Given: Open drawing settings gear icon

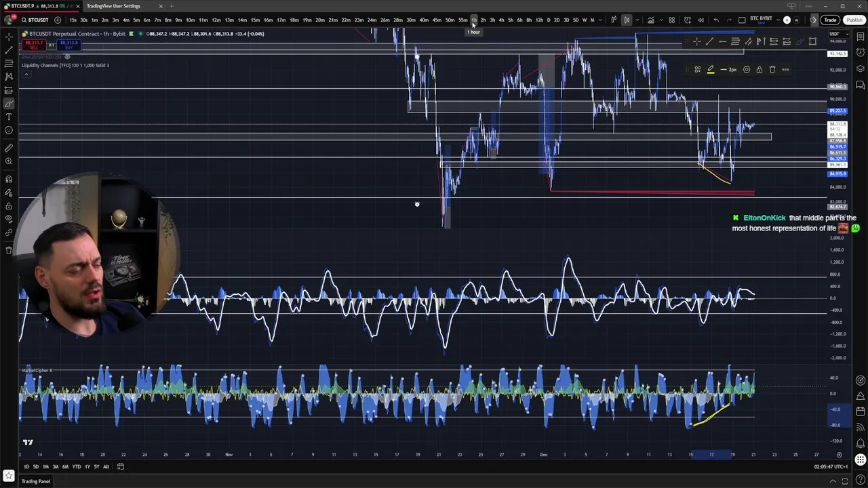Looking at the screenshot, I should coord(747,69).
